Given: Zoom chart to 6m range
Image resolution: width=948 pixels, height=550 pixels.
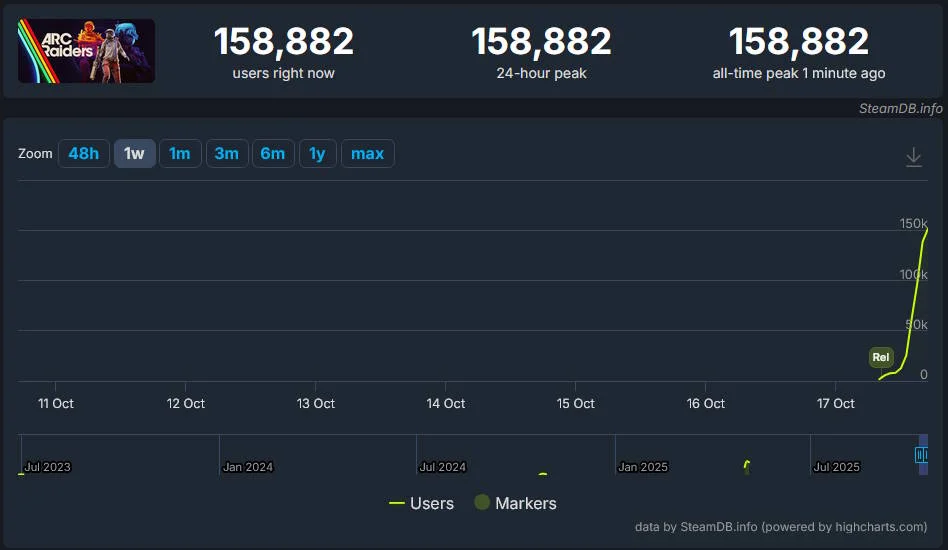Looking at the screenshot, I should point(272,153).
